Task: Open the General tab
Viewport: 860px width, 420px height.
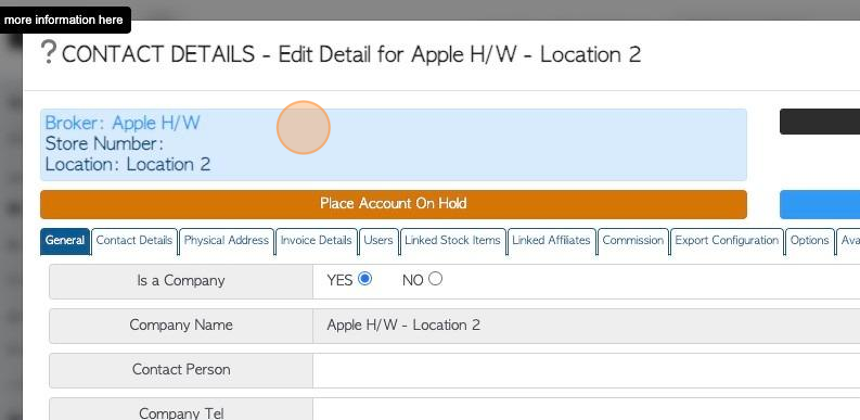Action: tap(65, 241)
